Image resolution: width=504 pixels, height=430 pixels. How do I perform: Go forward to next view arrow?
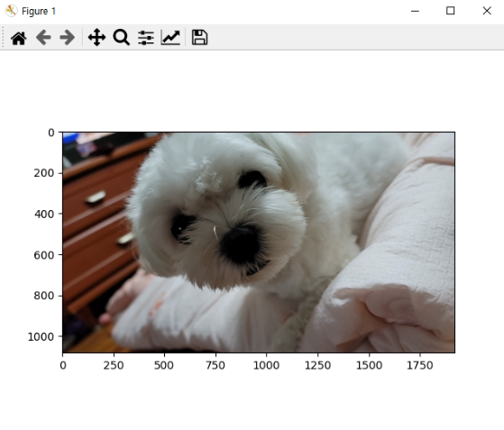68,38
